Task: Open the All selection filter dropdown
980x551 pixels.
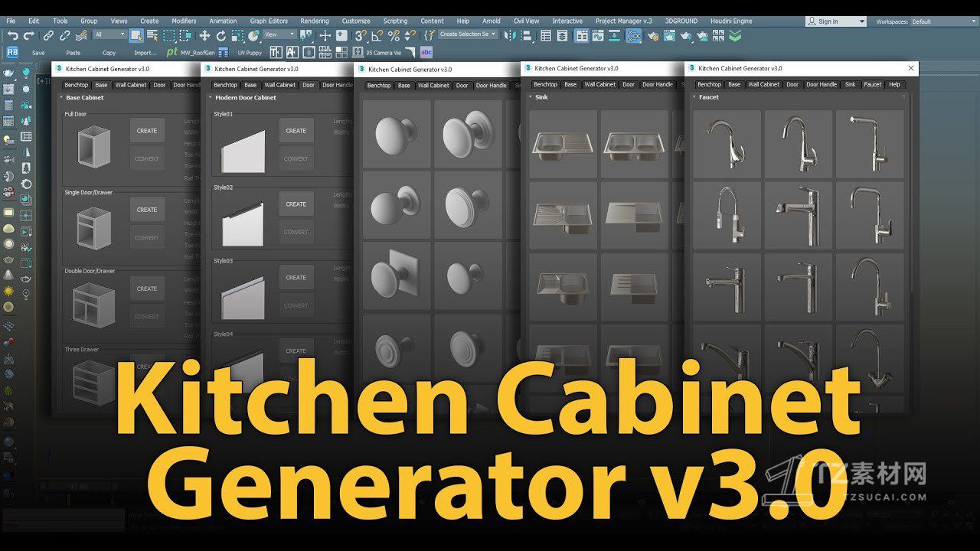Action: click(110, 34)
